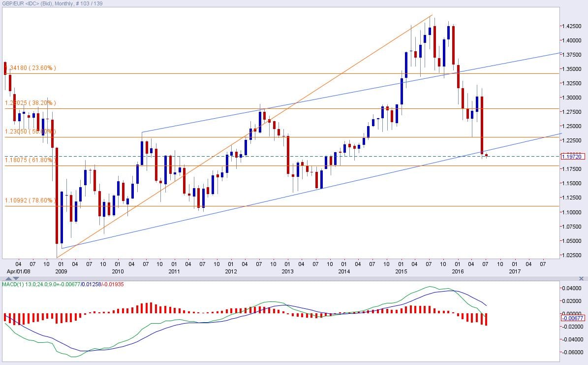The height and width of the screenshot is (365, 588).
Task: Click the last red MACD histogram bar
Action: coord(486,319)
